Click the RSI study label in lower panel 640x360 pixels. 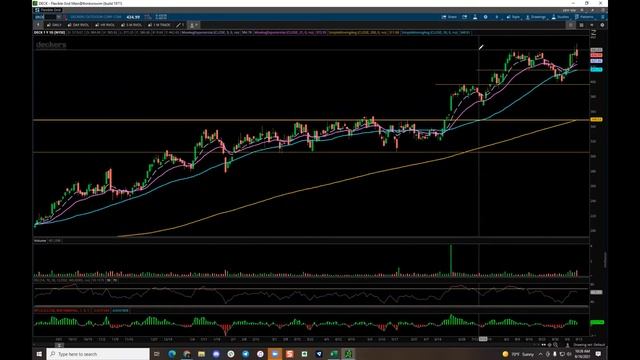click(x=64, y=280)
